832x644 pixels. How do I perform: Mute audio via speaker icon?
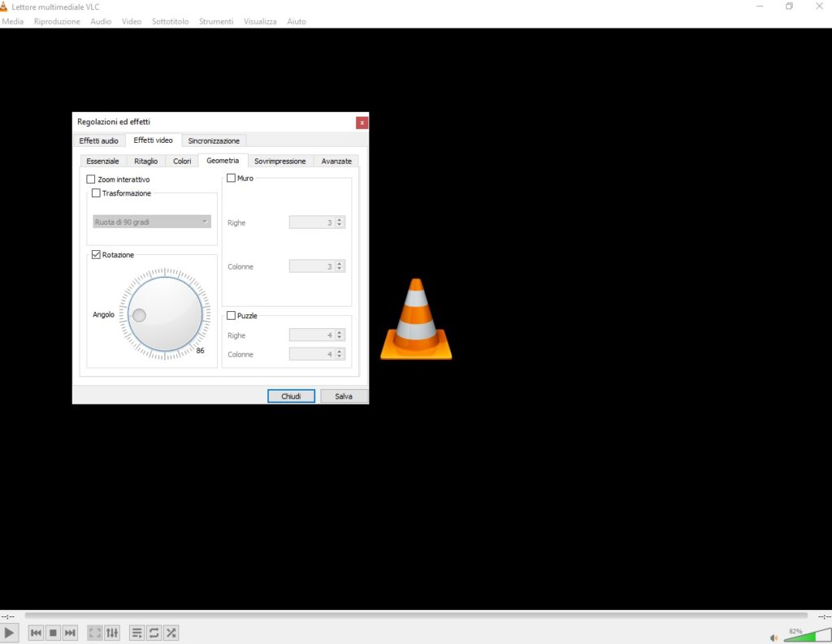[774, 638]
